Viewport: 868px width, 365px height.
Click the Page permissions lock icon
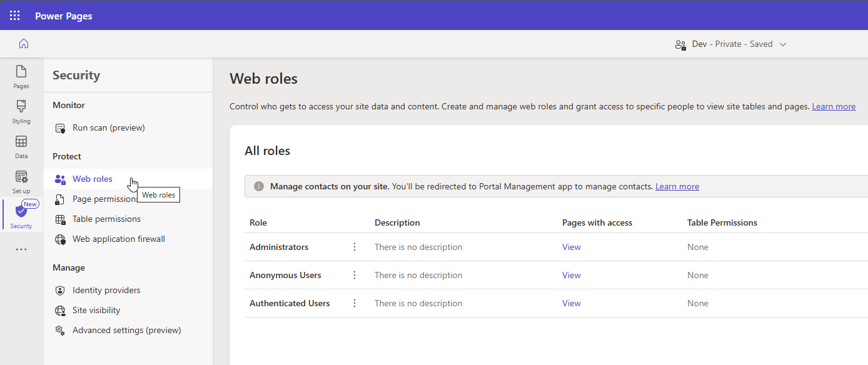click(x=60, y=199)
